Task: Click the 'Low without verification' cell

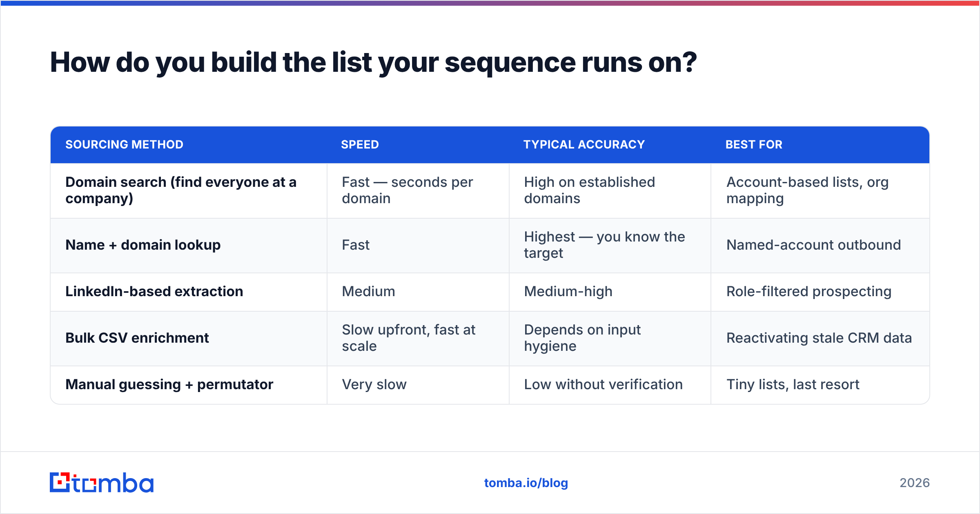Action: [610, 385]
